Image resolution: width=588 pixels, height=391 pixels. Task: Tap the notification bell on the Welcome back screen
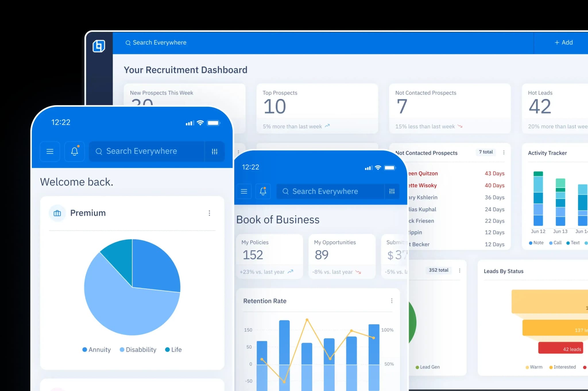74,151
